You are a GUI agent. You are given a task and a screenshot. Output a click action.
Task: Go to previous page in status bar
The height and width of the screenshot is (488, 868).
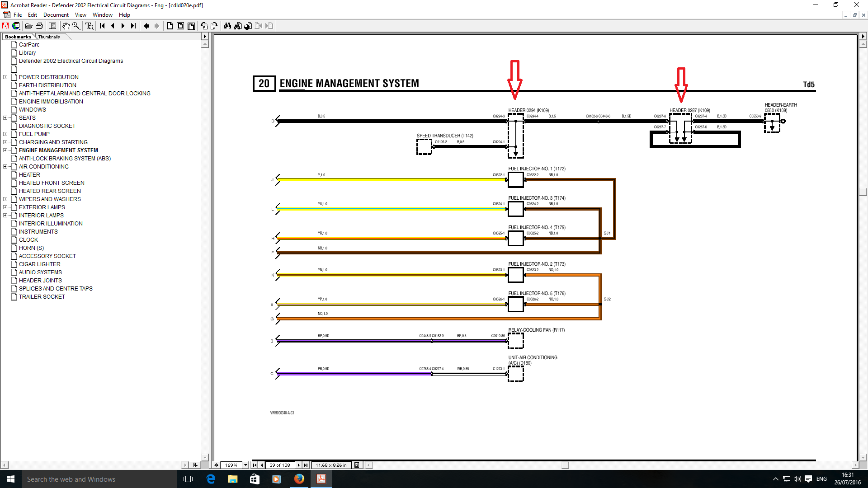pyautogui.click(x=262, y=465)
